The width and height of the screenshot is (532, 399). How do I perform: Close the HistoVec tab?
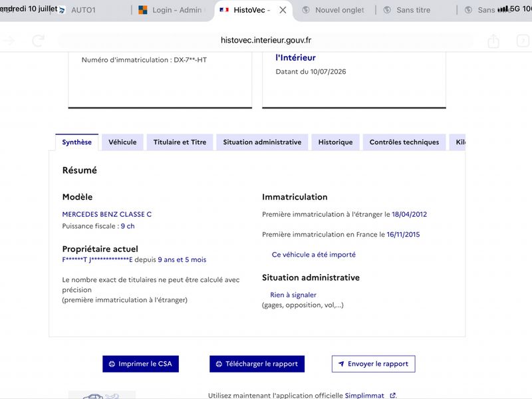click(x=283, y=10)
